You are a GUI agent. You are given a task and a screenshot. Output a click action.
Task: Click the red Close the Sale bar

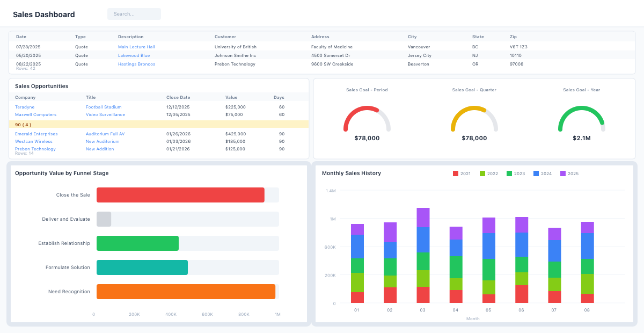tap(180, 195)
